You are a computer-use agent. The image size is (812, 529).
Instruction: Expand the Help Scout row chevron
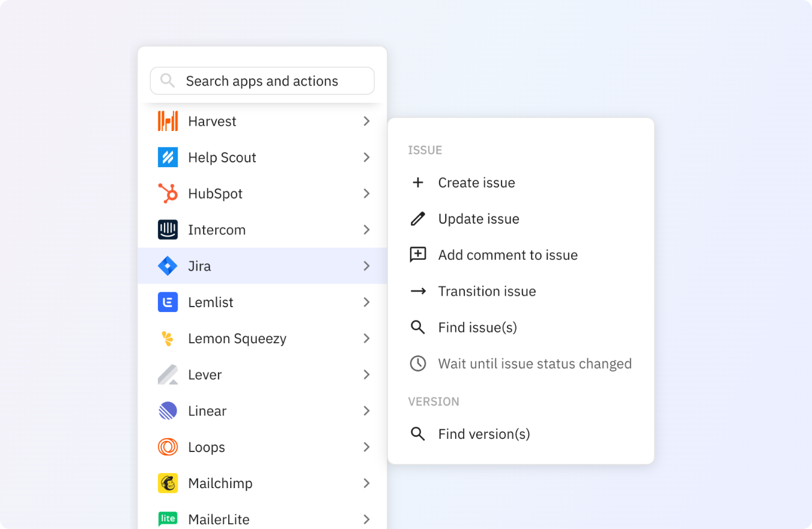pos(366,157)
